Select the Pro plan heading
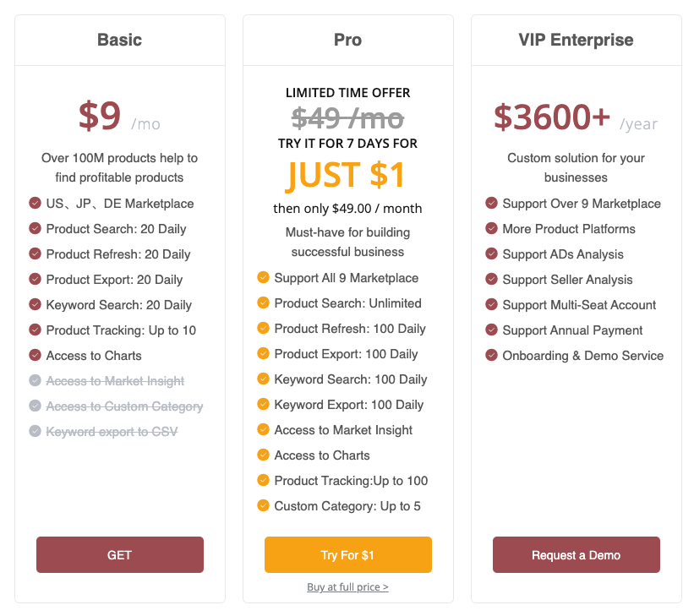 pyautogui.click(x=347, y=40)
